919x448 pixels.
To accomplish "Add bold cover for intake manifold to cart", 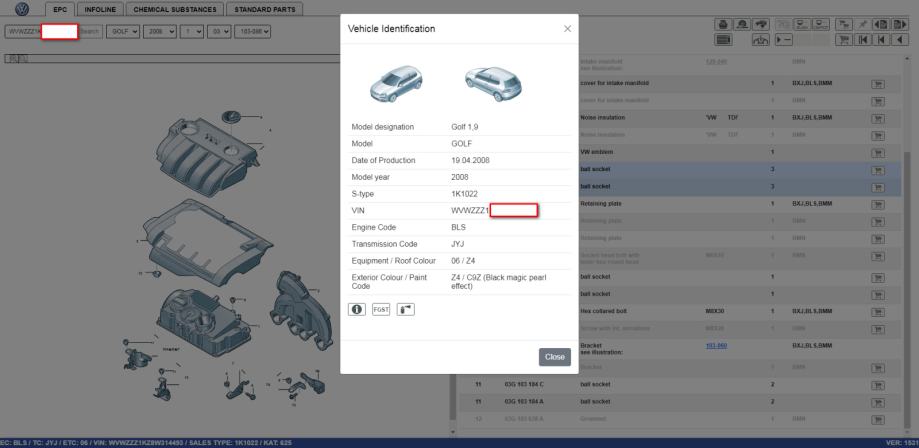I will pyautogui.click(x=878, y=84).
